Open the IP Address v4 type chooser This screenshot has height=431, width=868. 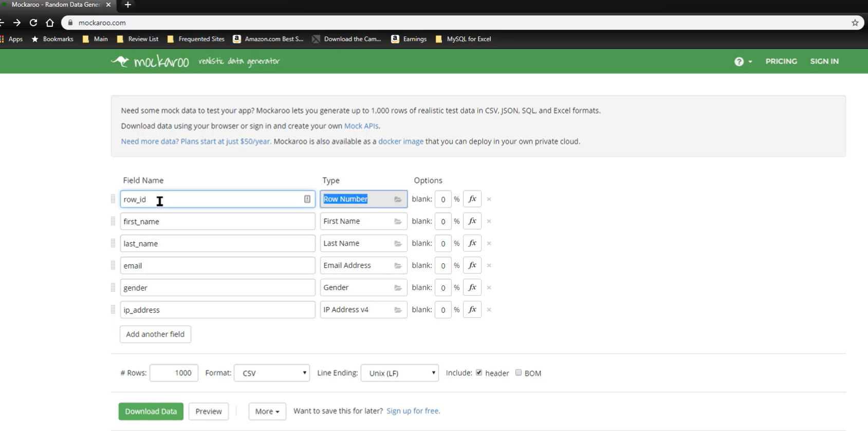[363, 310]
